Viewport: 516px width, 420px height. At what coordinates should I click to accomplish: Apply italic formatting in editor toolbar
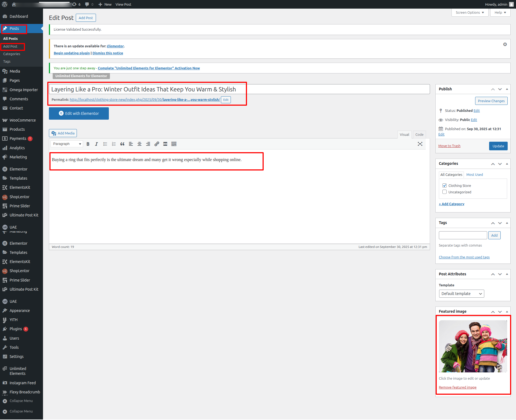click(x=96, y=144)
